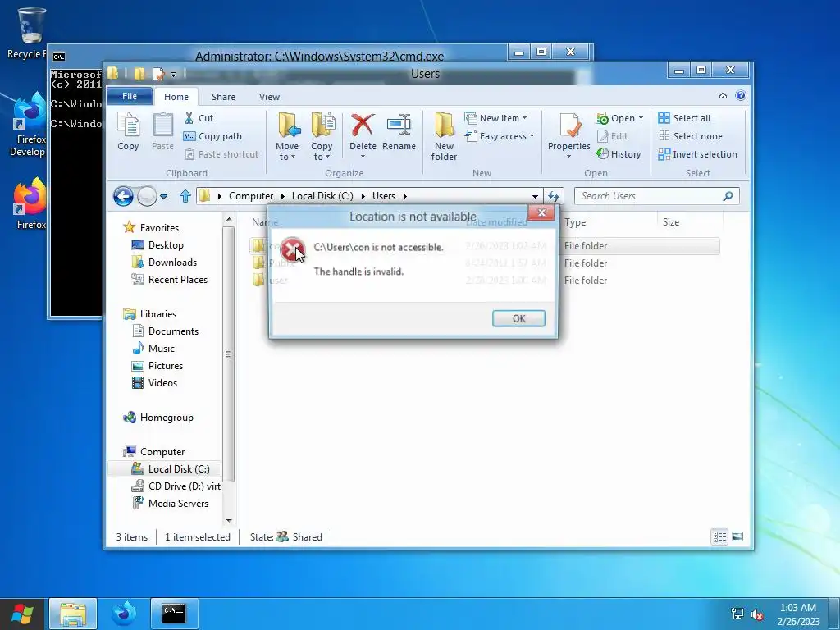840x630 pixels.
Task: Click the Up one level arrow
Action: tap(185, 196)
